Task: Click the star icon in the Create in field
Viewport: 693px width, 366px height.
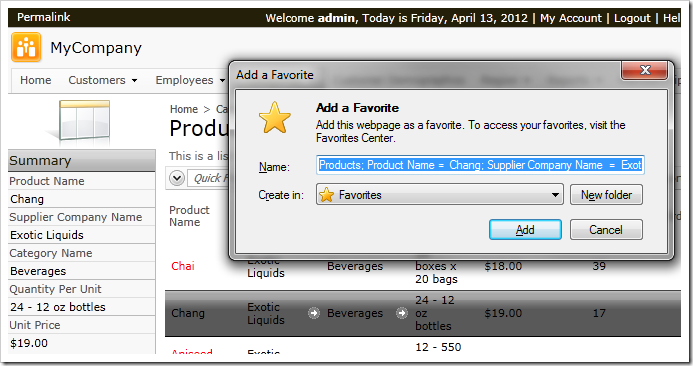Action: [x=326, y=194]
